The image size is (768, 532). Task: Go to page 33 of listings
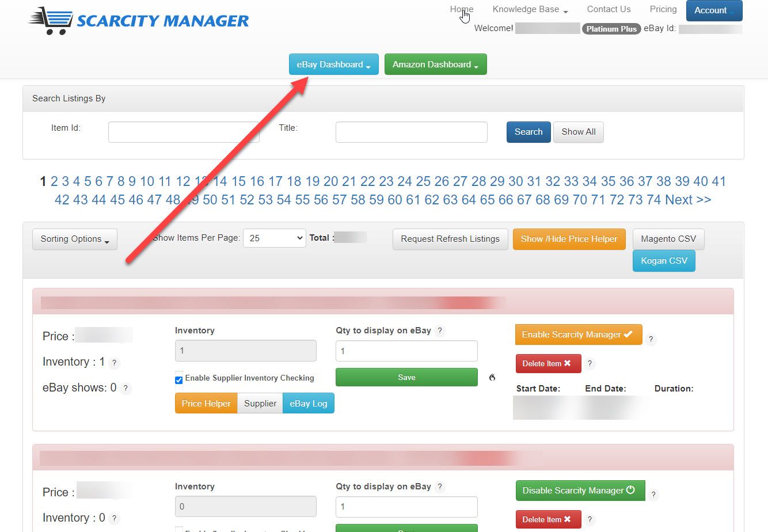(571, 181)
